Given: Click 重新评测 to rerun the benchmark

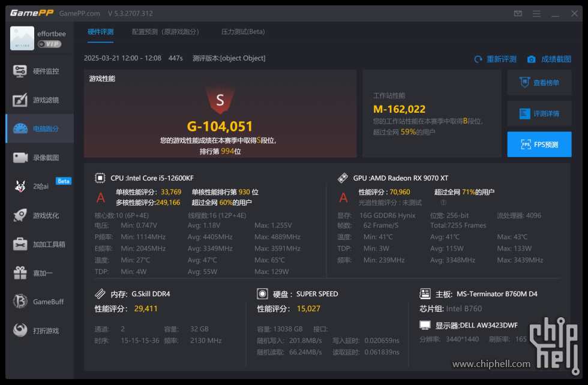Looking at the screenshot, I should (x=496, y=59).
